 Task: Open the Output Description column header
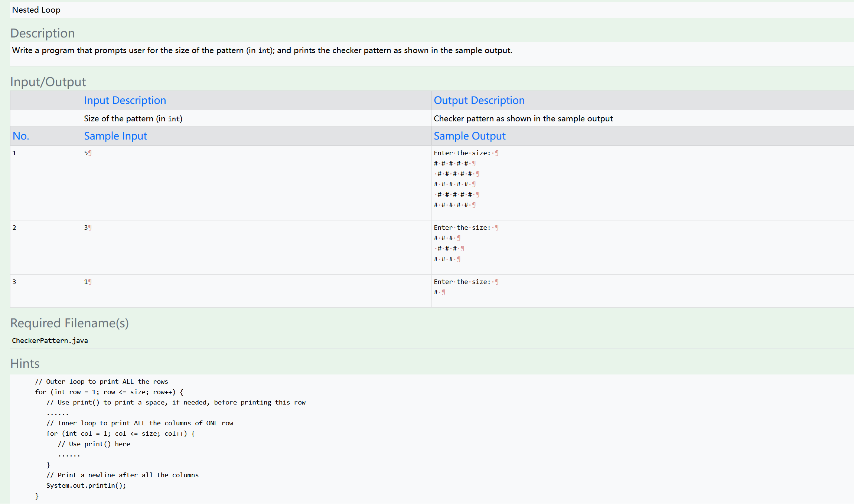click(x=479, y=100)
